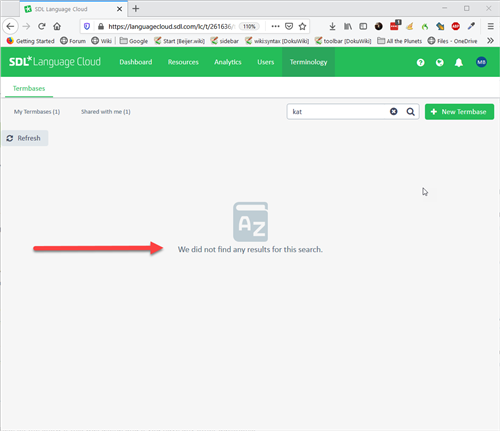Open the Google bookmarks folder
The width and height of the screenshot is (500, 431).
point(134,41)
